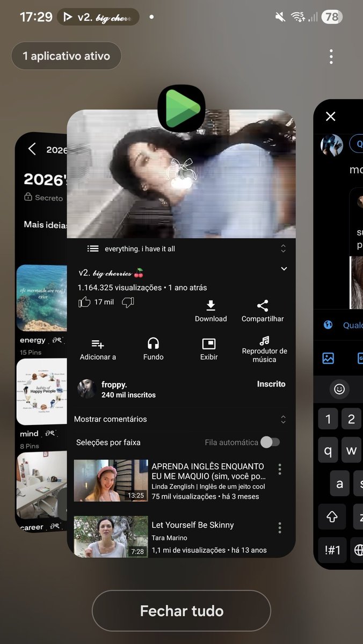
Task: Tap the video preview of big cherries
Action: pos(181,174)
